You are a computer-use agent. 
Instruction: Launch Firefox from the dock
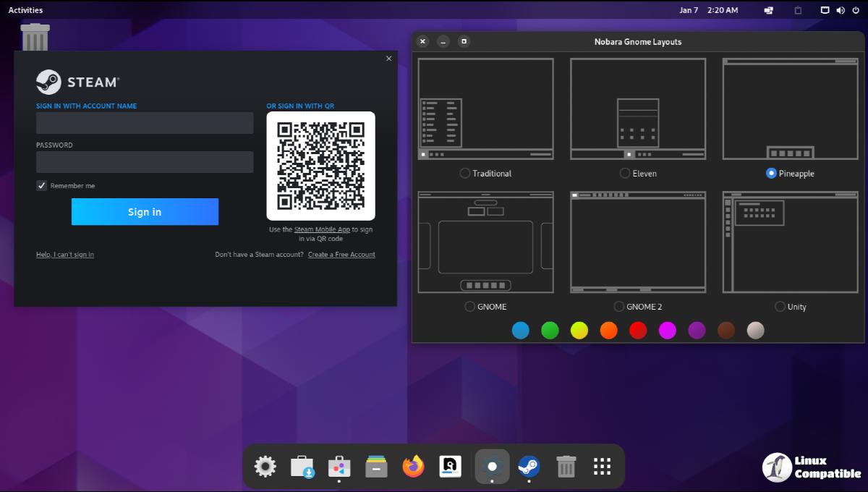[414, 467]
